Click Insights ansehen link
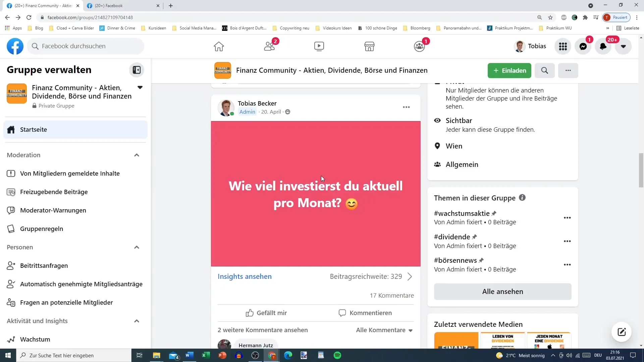This screenshot has width=644, height=362. click(245, 277)
